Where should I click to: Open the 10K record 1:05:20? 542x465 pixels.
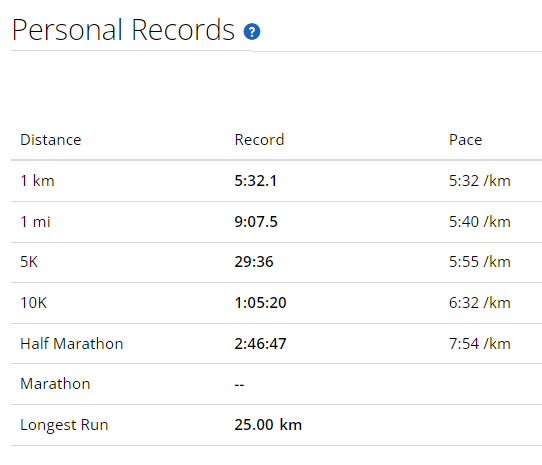[260, 303]
